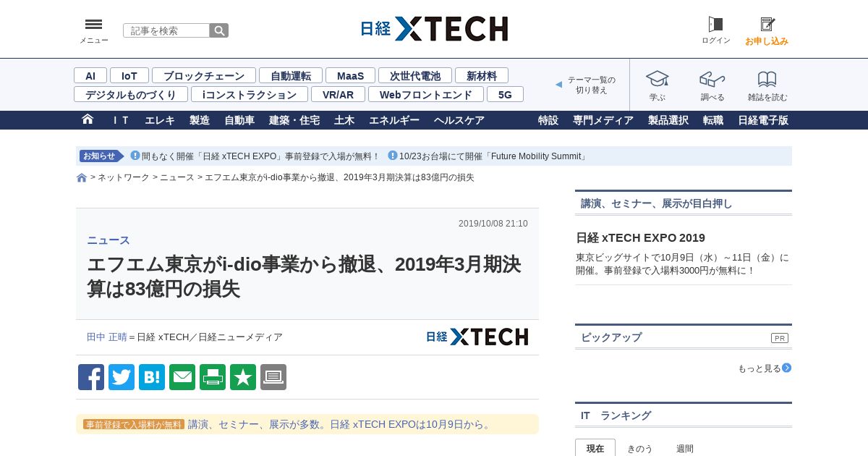The width and height of the screenshot is (868, 456).
Task: Click the 日経xTECH logo beside author
Action: tap(477, 337)
